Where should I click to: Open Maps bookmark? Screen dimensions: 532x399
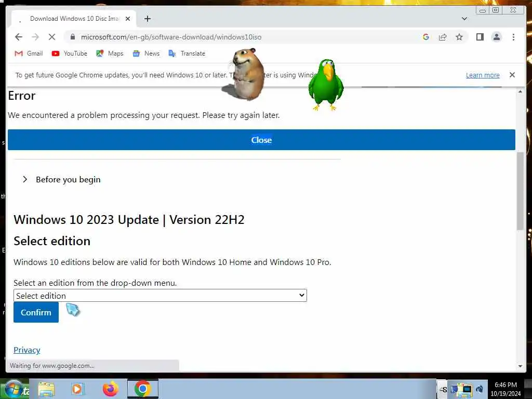(x=110, y=54)
